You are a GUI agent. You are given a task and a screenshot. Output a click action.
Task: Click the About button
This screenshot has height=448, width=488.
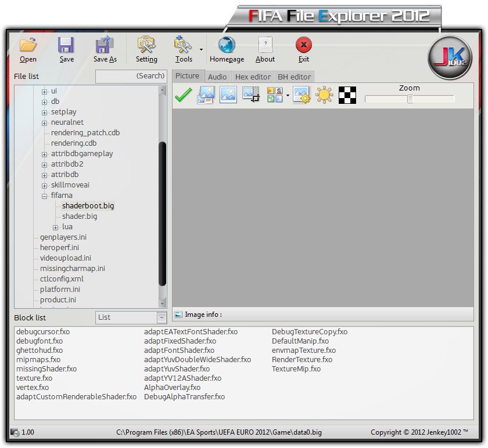pos(265,46)
